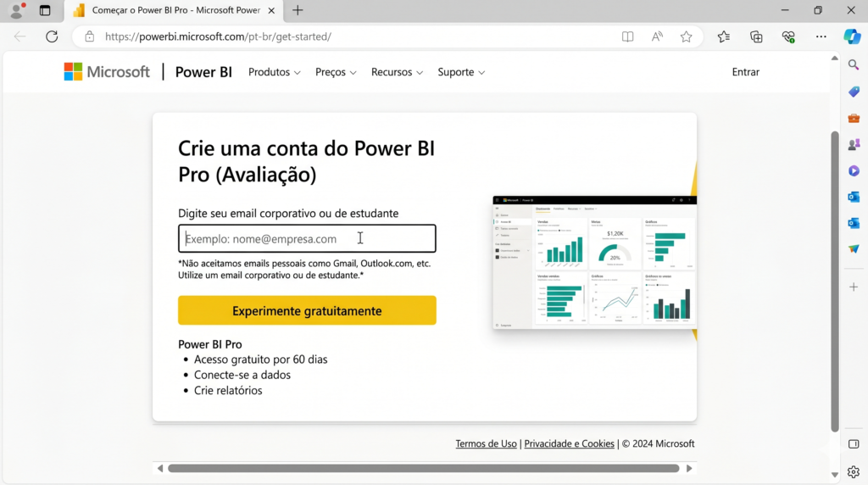This screenshot has width=868, height=485.
Task: Focus the corporate email input field
Action: click(307, 238)
